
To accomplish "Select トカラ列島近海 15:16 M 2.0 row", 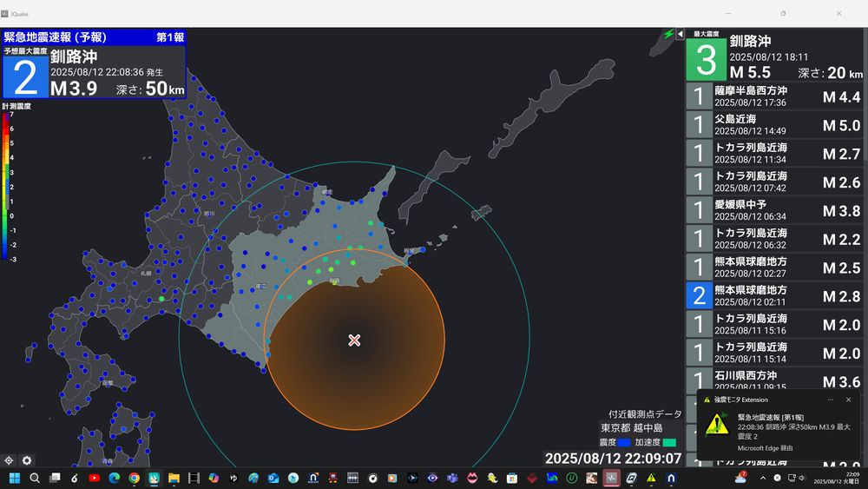I will [x=775, y=324].
